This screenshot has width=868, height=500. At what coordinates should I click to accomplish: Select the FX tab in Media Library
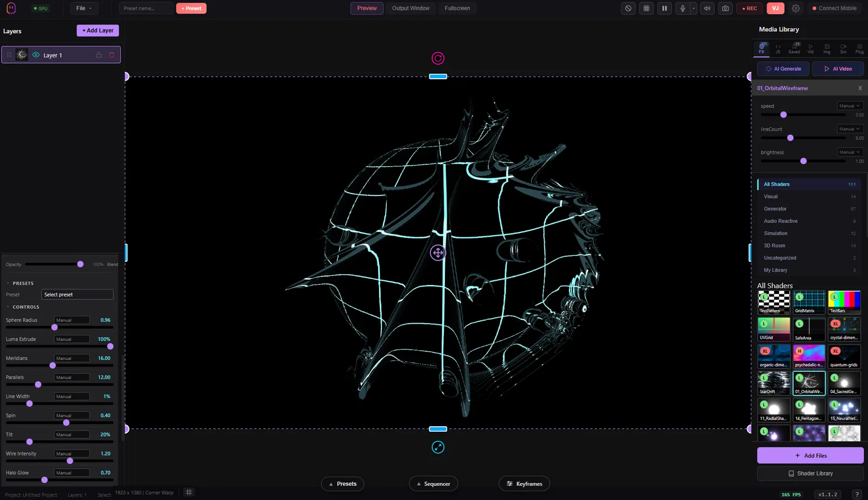pos(762,48)
